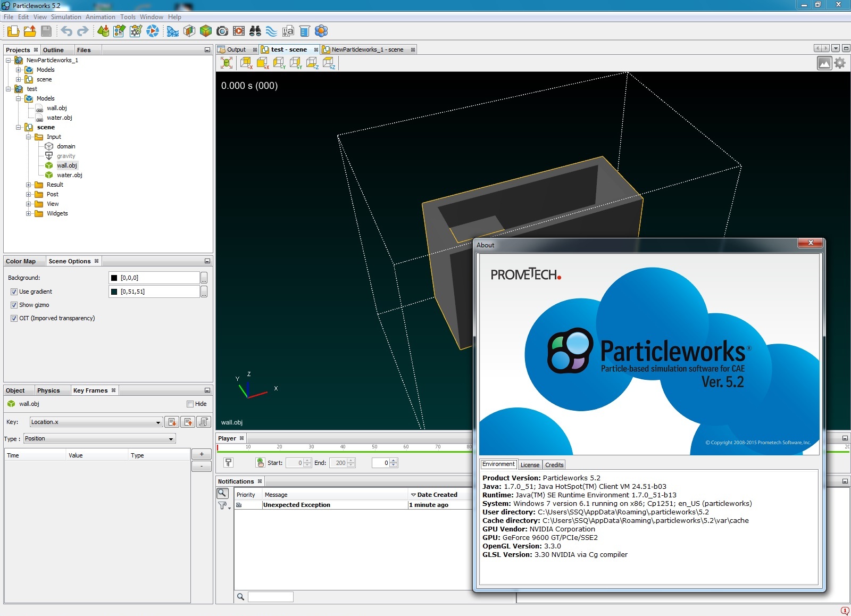Click the blue roller coaster graph icon

173,31
